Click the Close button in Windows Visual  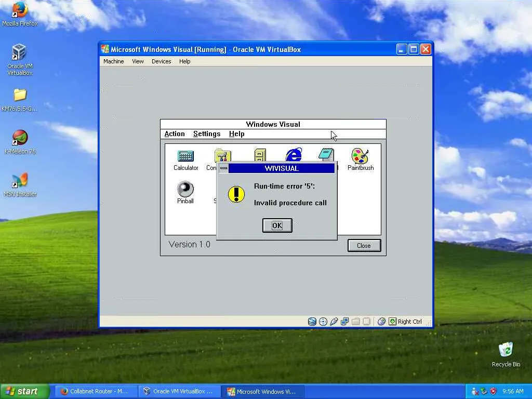pos(364,245)
